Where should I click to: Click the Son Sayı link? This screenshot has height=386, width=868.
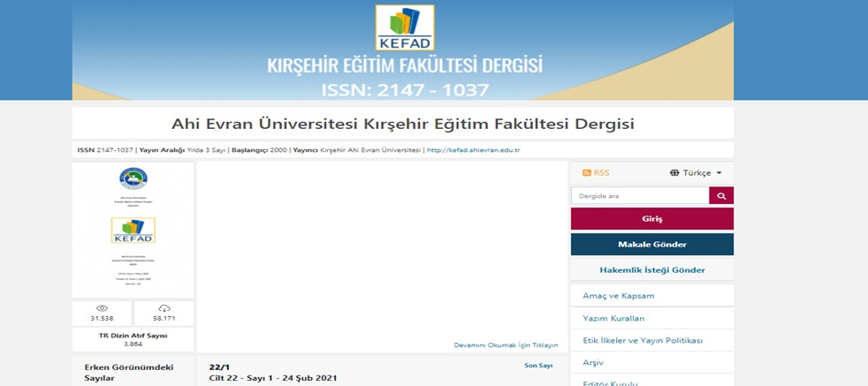[538, 366]
